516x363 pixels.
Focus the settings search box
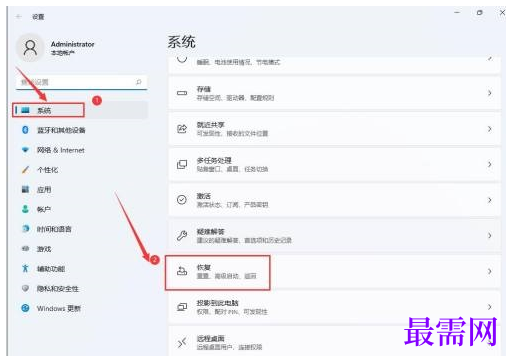[81, 82]
